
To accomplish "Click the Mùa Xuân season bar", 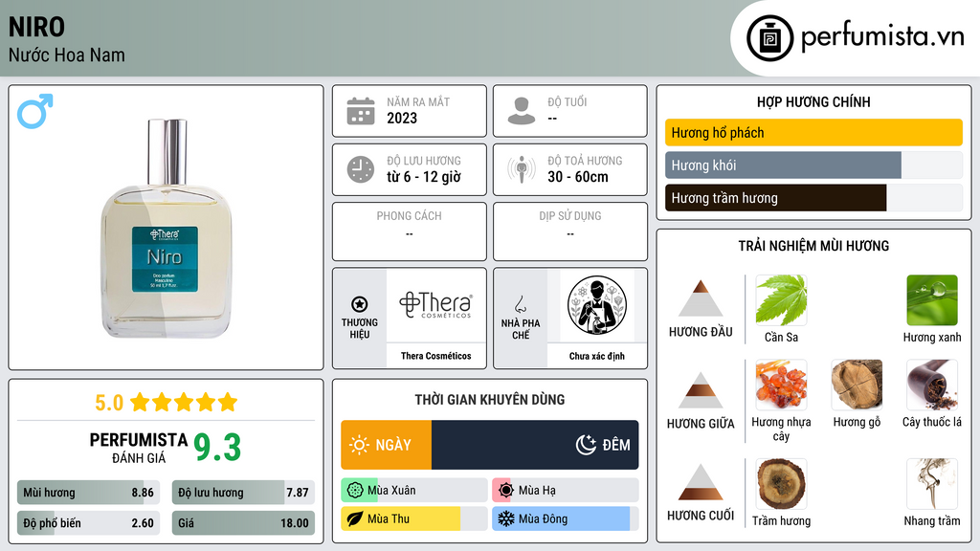I will 414,491.
